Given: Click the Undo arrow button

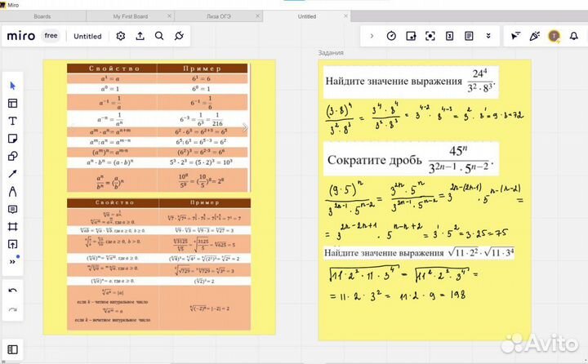Looking at the screenshot, I should click(x=12, y=291).
